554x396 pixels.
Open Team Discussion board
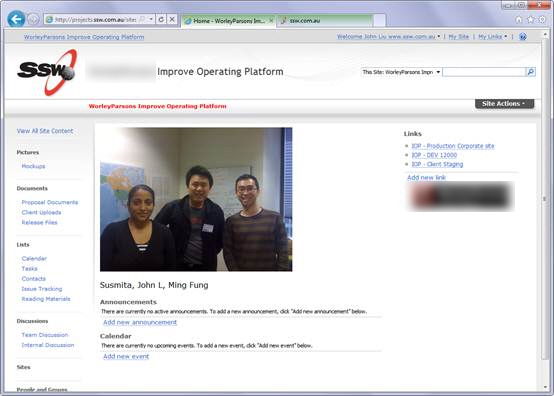[45, 335]
